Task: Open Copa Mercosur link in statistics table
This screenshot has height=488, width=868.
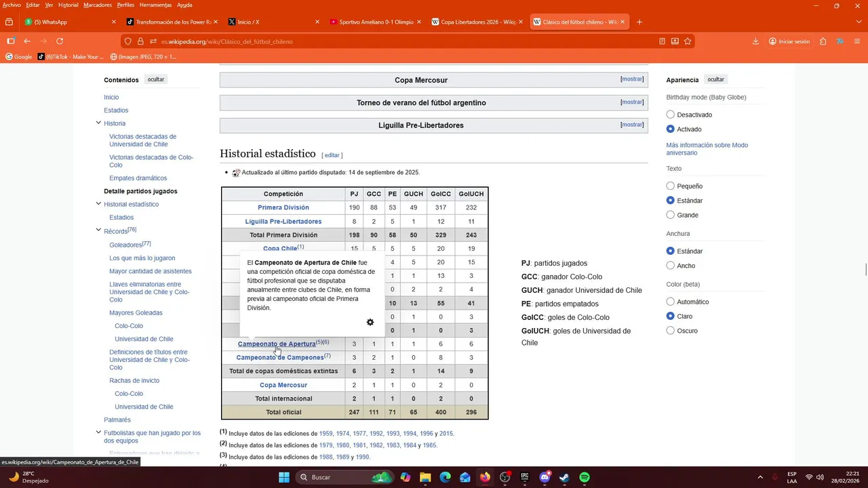Action: point(283,385)
